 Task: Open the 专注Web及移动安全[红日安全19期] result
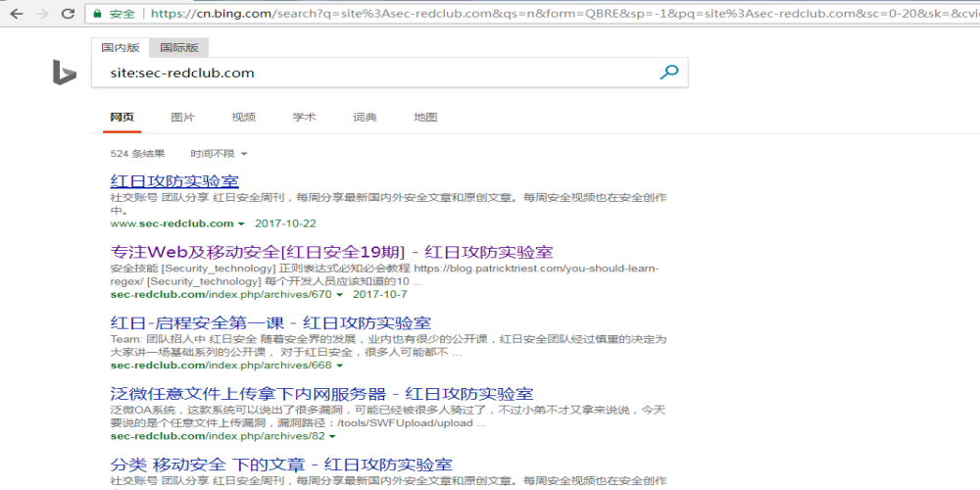[x=331, y=252]
